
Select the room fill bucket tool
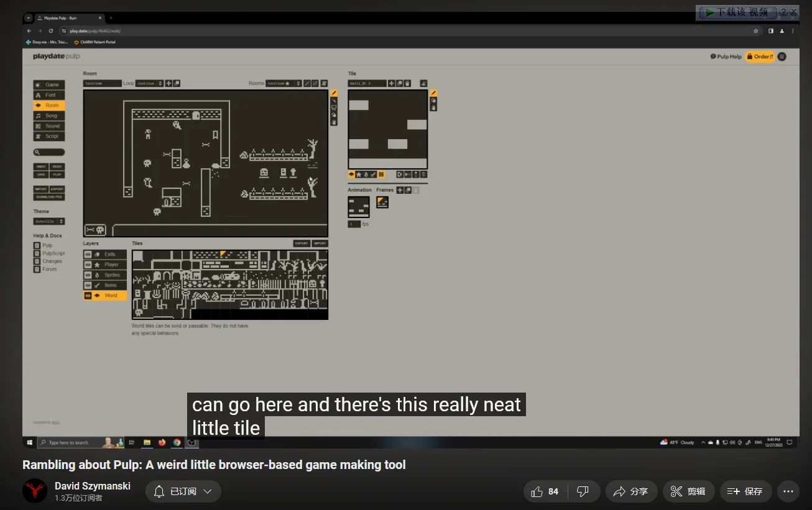(x=334, y=115)
